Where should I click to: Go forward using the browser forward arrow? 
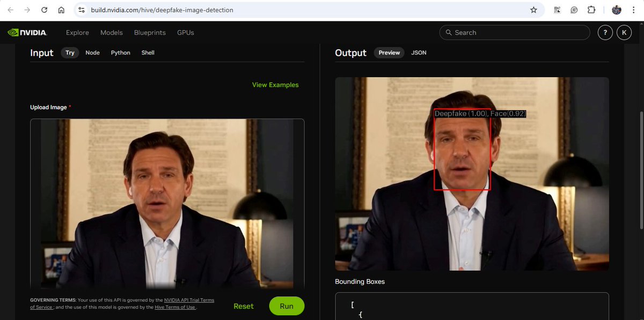click(27, 10)
